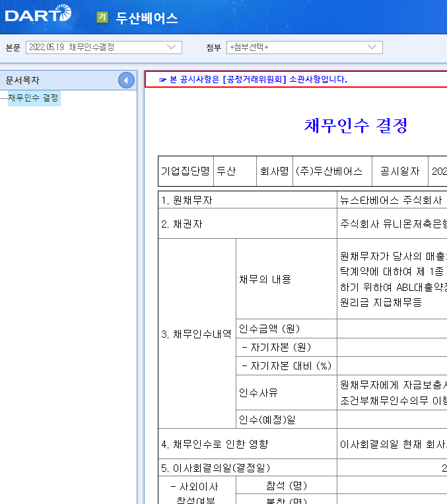The image size is (447, 504).
Task: Click the 5. 이사회결의일(결정일) label
Action: [216, 468]
